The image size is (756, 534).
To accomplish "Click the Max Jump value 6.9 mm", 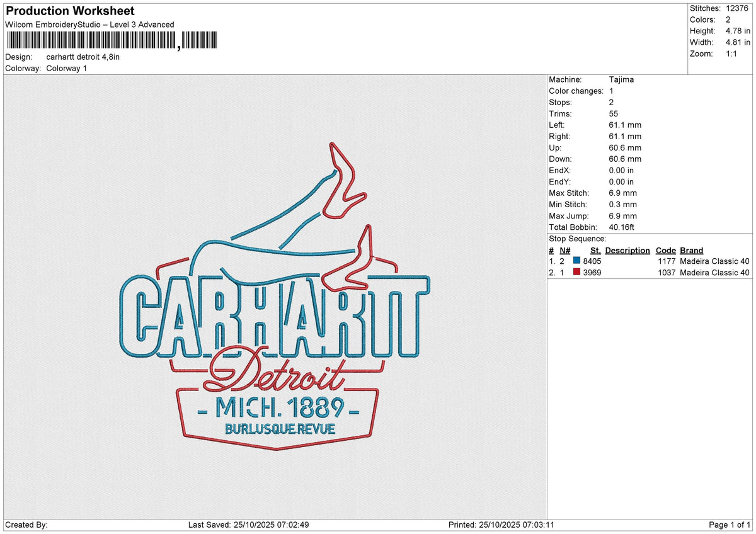I will tap(623, 216).
